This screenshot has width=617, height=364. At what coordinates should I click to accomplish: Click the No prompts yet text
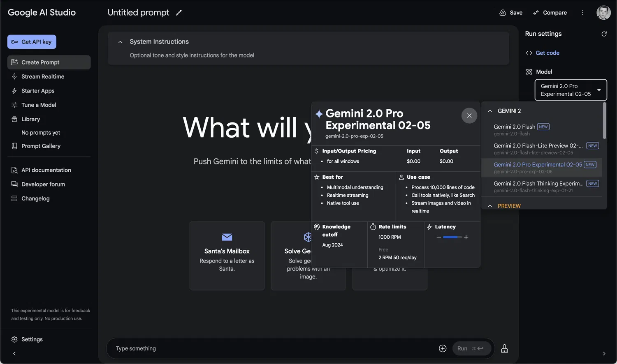click(x=41, y=133)
